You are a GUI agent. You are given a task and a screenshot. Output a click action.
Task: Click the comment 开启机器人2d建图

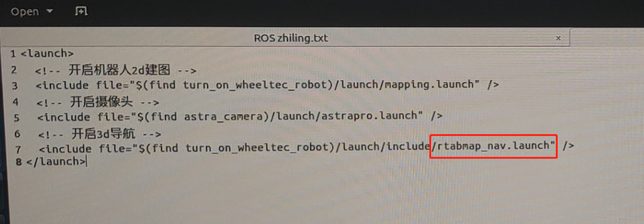(119, 69)
